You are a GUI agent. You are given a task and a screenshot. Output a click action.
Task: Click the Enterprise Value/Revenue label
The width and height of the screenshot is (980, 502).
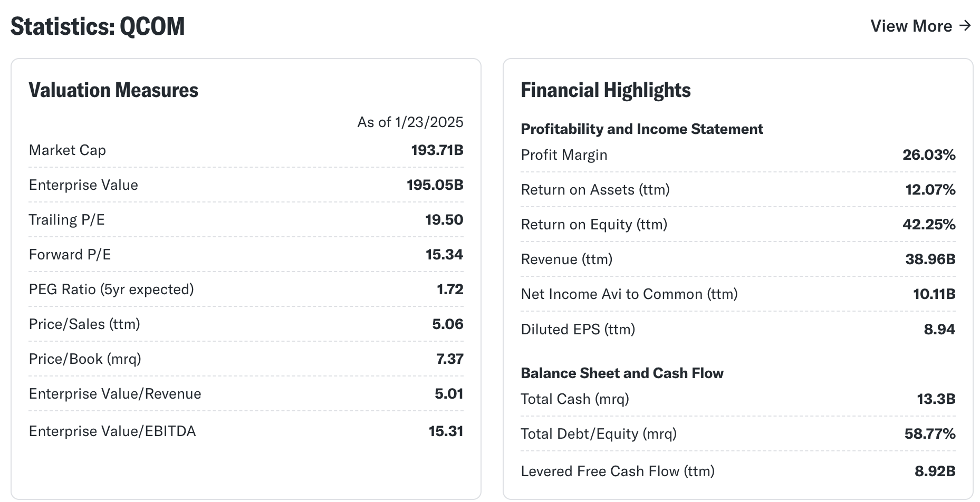tap(115, 394)
